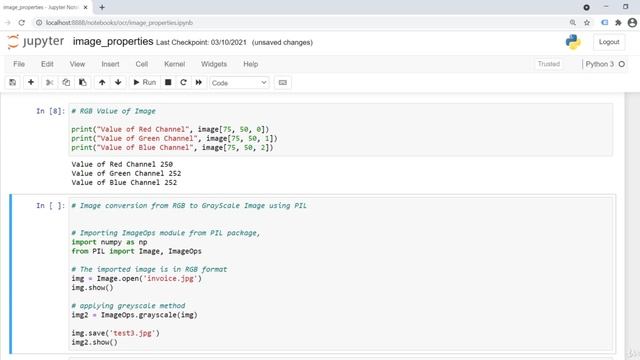This screenshot has width=640, height=360.
Task: Interrupt the kernel stop icon
Action: pyautogui.click(x=168, y=82)
